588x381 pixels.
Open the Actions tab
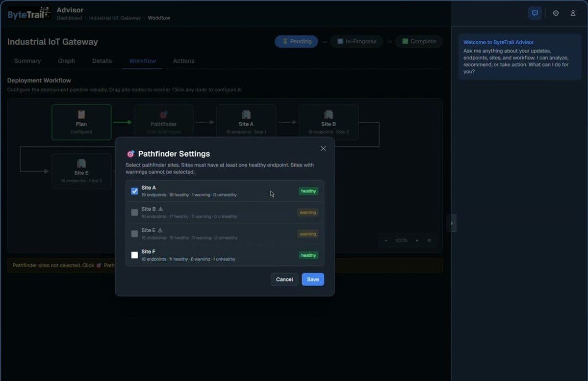click(183, 61)
